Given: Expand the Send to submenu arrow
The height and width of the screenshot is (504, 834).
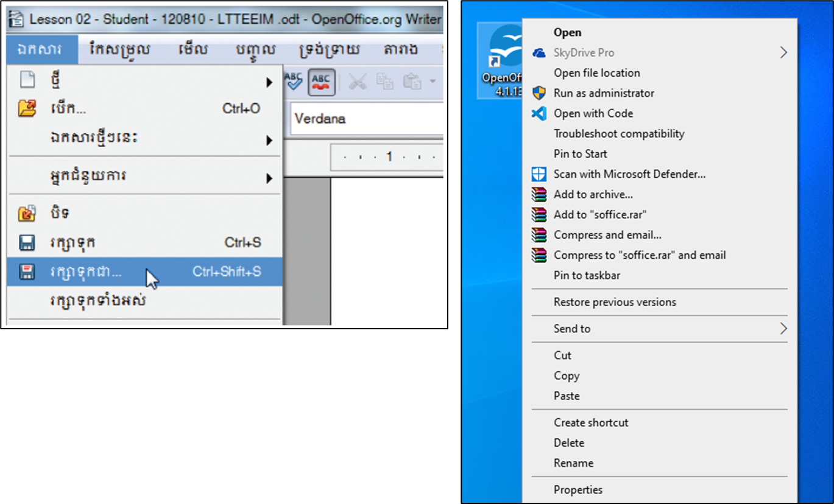Looking at the screenshot, I should click(783, 329).
